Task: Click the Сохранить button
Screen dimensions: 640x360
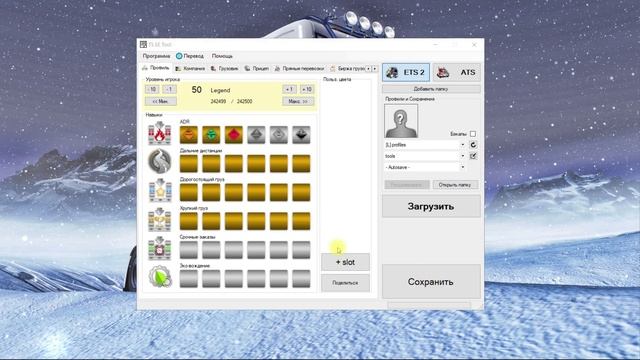Action: tap(431, 282)
